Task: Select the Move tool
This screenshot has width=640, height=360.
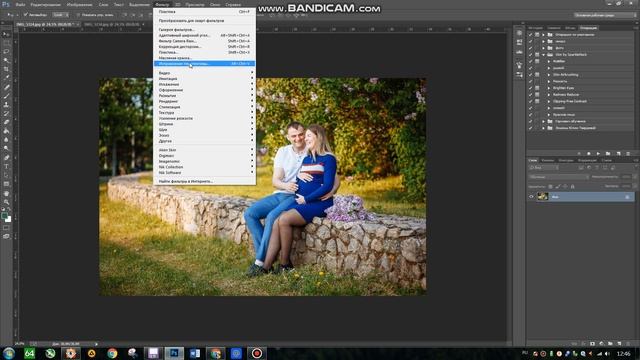Action: point(6,34)
